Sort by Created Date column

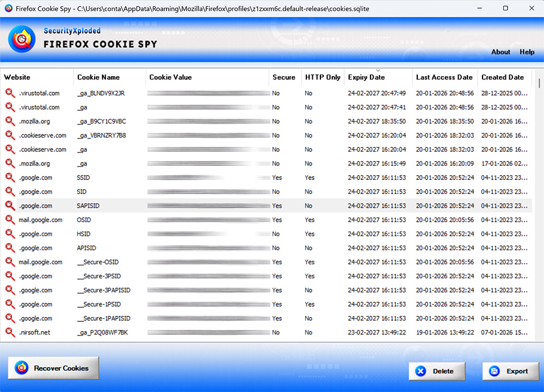[x=503, y=77]
